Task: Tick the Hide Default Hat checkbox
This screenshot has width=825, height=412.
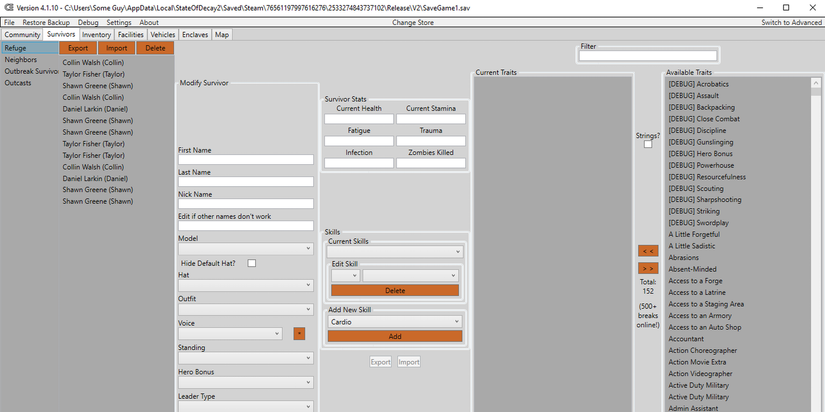Action: coord(252,263)
